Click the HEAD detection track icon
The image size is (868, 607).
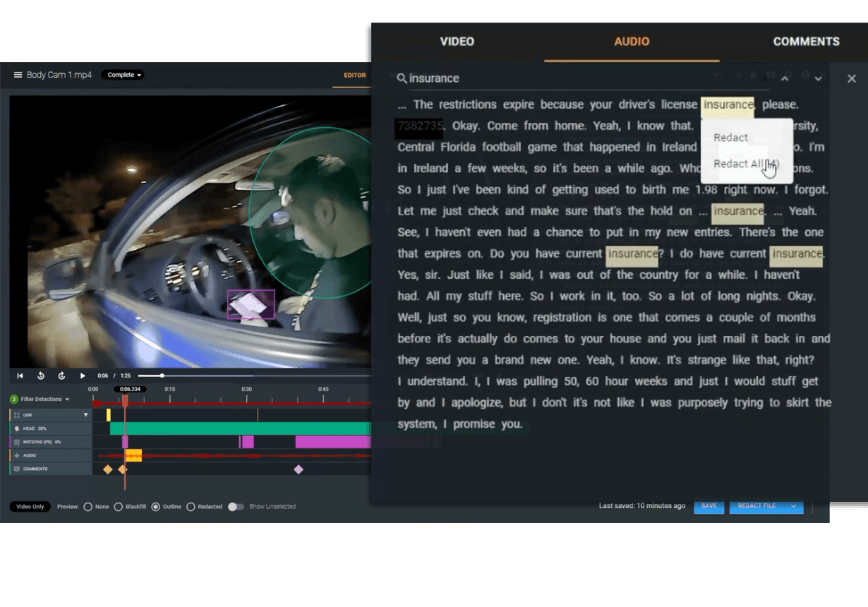[x=17, y=428]
